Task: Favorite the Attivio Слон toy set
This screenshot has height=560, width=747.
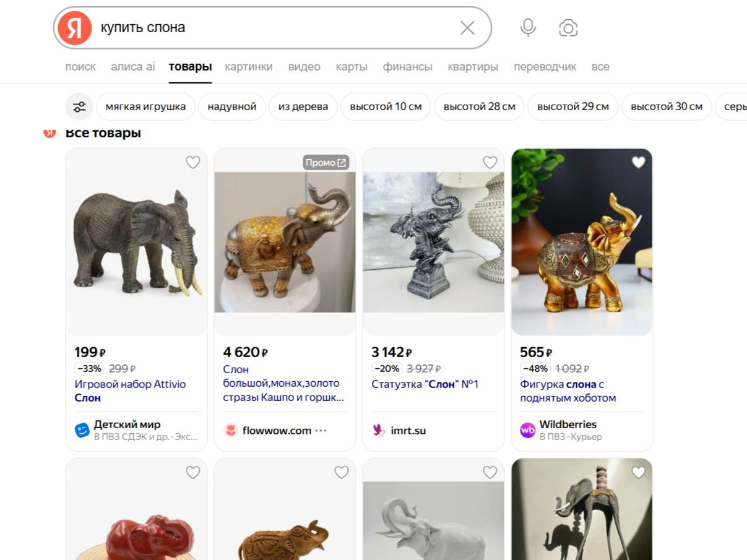Action: coord(193,163)
